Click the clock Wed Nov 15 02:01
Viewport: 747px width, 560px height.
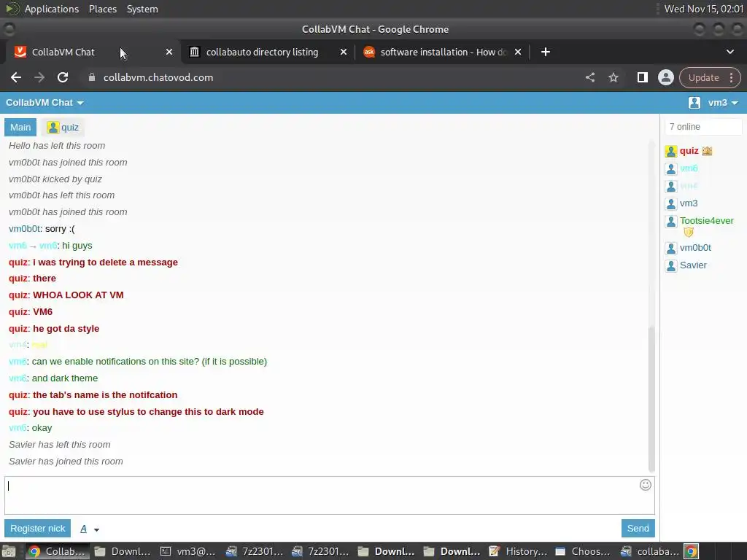(x=704, y=9)
